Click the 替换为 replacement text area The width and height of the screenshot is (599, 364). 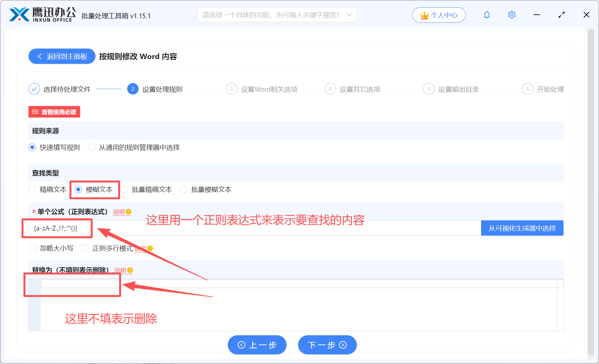point(296,305)
